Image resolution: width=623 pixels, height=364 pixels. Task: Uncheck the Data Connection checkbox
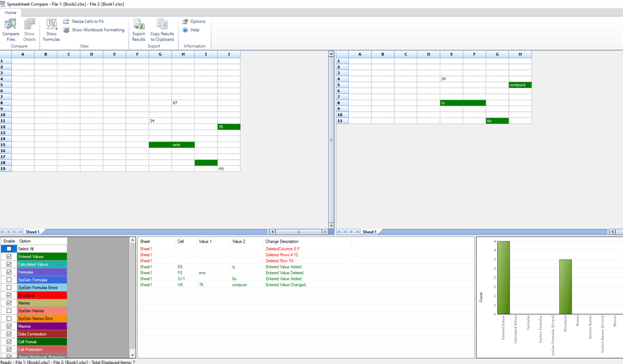click(x=9, y=334)
